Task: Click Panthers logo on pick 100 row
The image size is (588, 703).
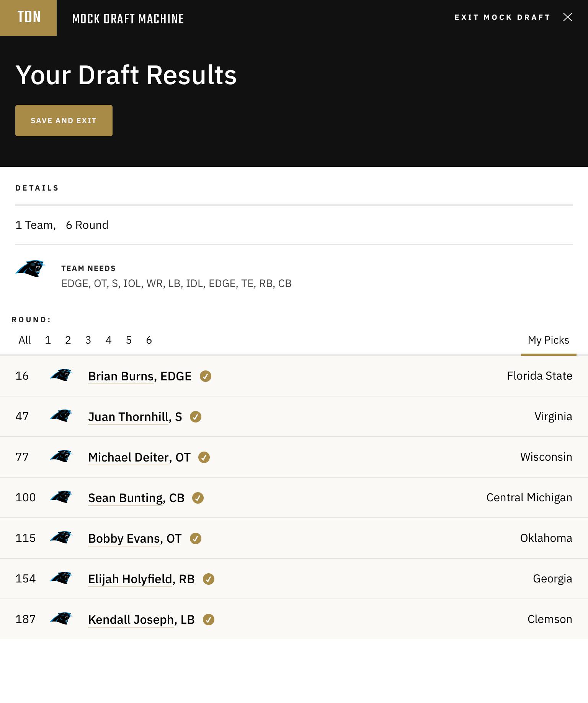Action: click(61, 497)
